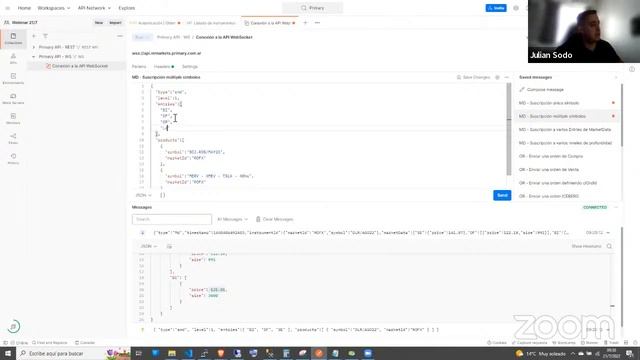This screenshot has height=360, width=640.
Task: Open a new request tab with plus
Action: tap(305, 23)
